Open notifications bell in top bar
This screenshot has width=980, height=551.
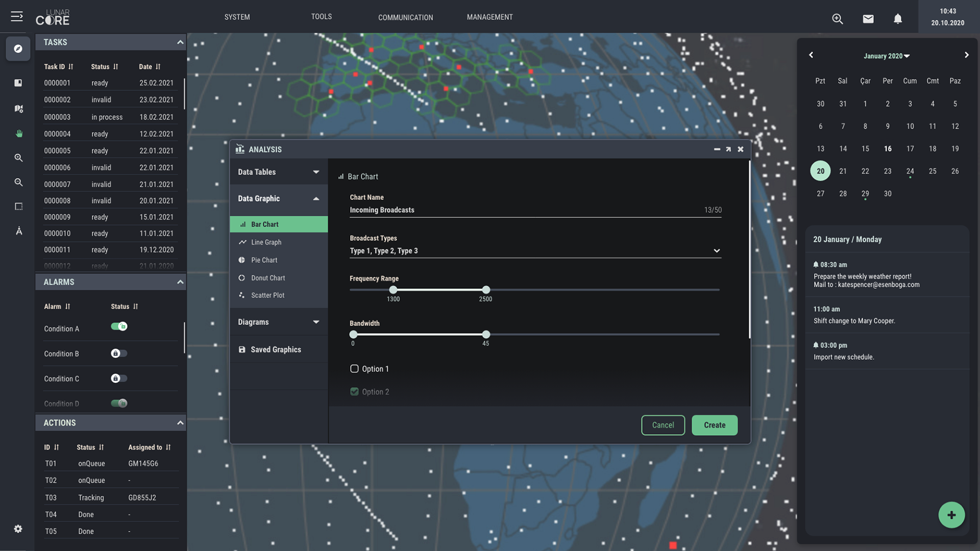[x=898, y=19]
